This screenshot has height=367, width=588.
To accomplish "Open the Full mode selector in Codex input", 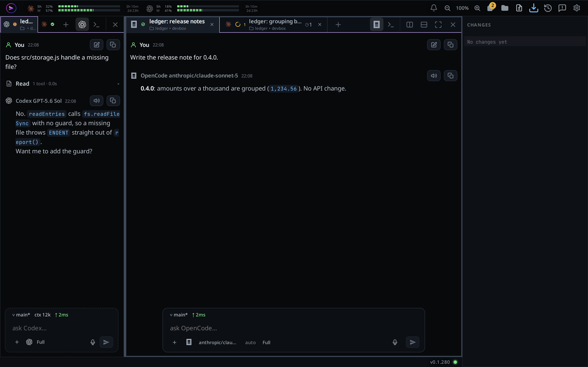I will pos(41,342).
